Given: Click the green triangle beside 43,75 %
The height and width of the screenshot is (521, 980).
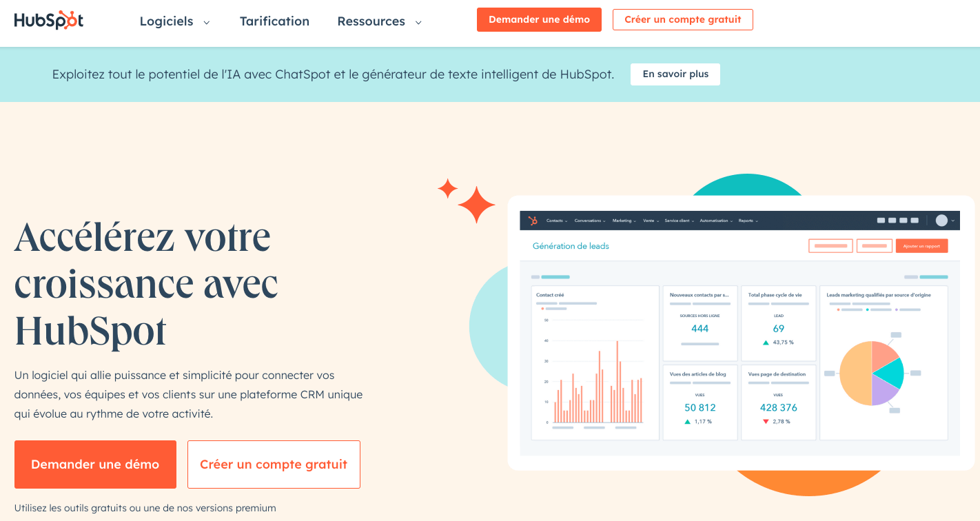Looking at the screenshot, I should (x=766, y=343).
